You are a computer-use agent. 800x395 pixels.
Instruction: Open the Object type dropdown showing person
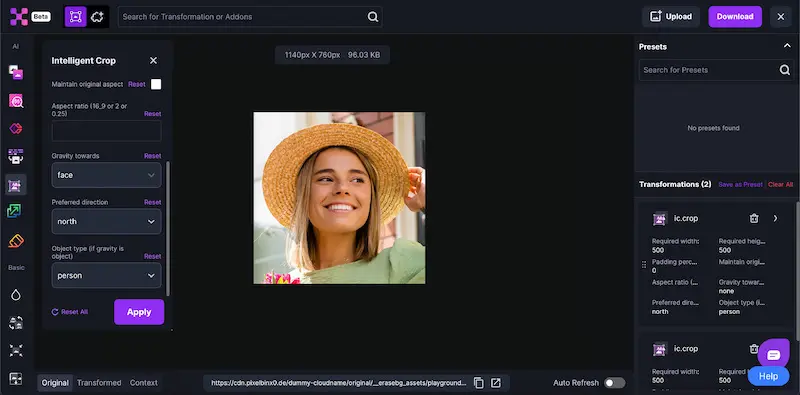click(107, 276)
